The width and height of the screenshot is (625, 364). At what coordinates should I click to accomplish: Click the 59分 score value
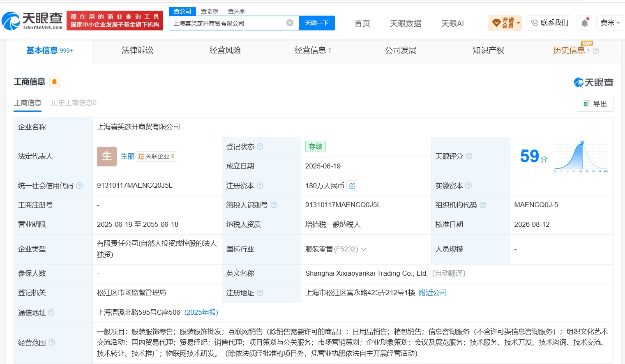point(534,156)
